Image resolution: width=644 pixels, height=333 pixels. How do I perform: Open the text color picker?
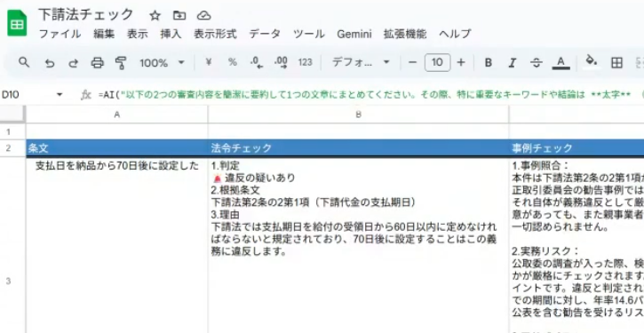(x=561, y=63)
